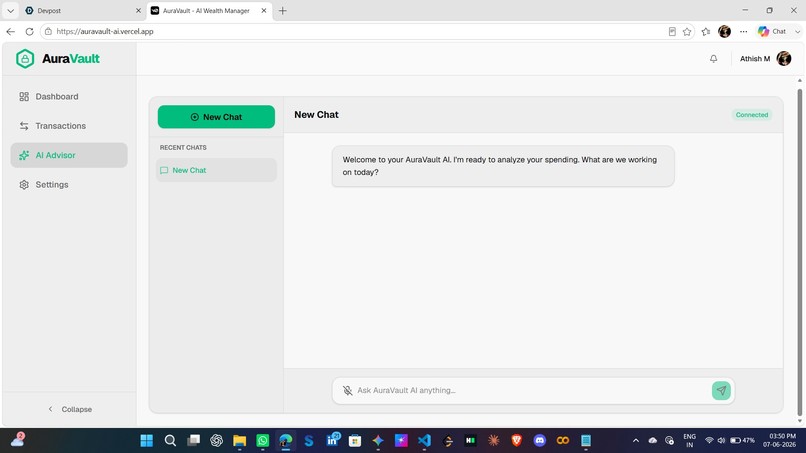Click the Connected status badge
This screenshot has width=806, height=453.
click(x=752, y=115)
